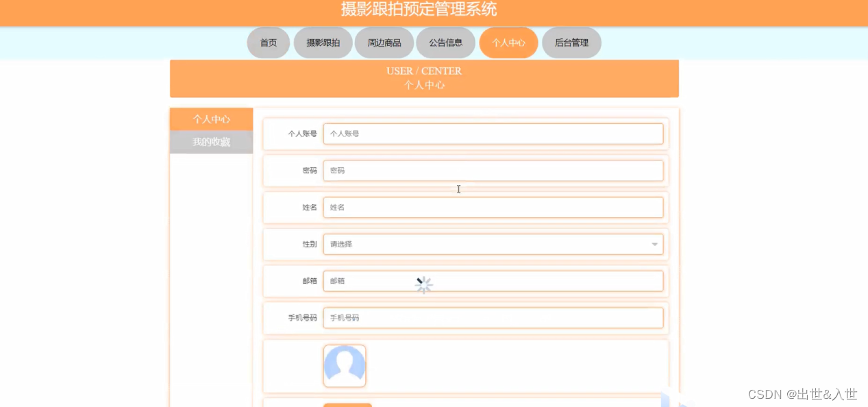Click the user avatar upload image
The width and height of the screenshot is (868, 407).
point(345,366)
